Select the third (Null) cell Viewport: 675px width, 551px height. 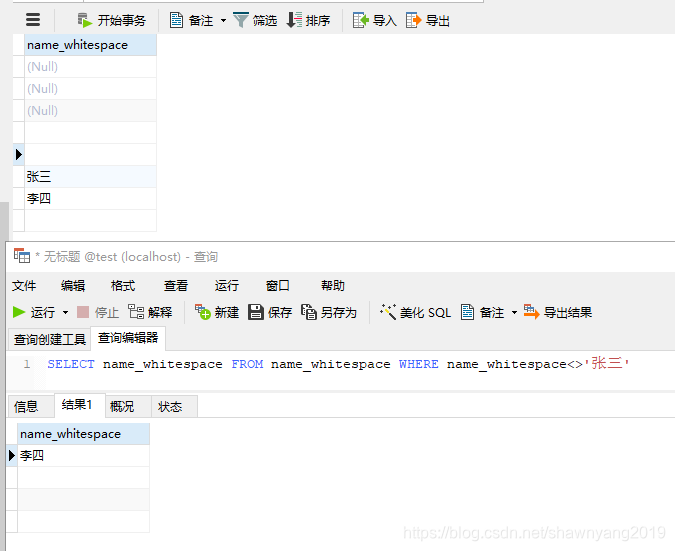(90, 111)
